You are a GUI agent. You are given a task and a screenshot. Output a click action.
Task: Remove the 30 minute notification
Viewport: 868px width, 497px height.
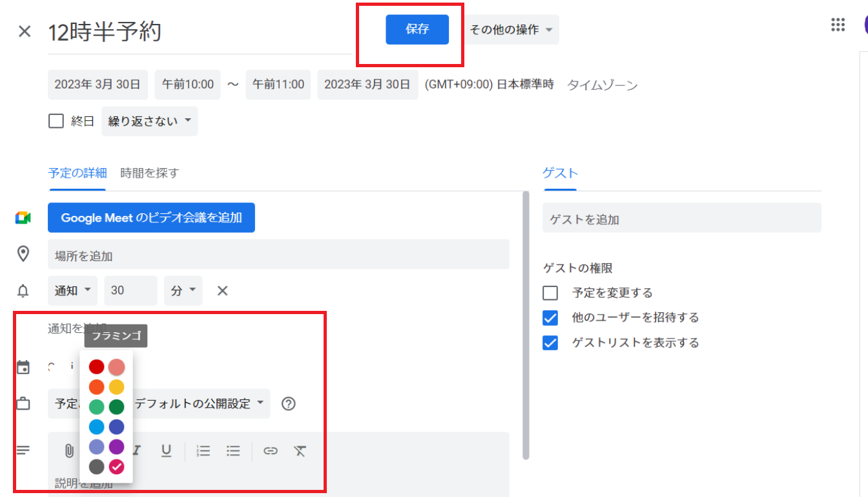222,291
